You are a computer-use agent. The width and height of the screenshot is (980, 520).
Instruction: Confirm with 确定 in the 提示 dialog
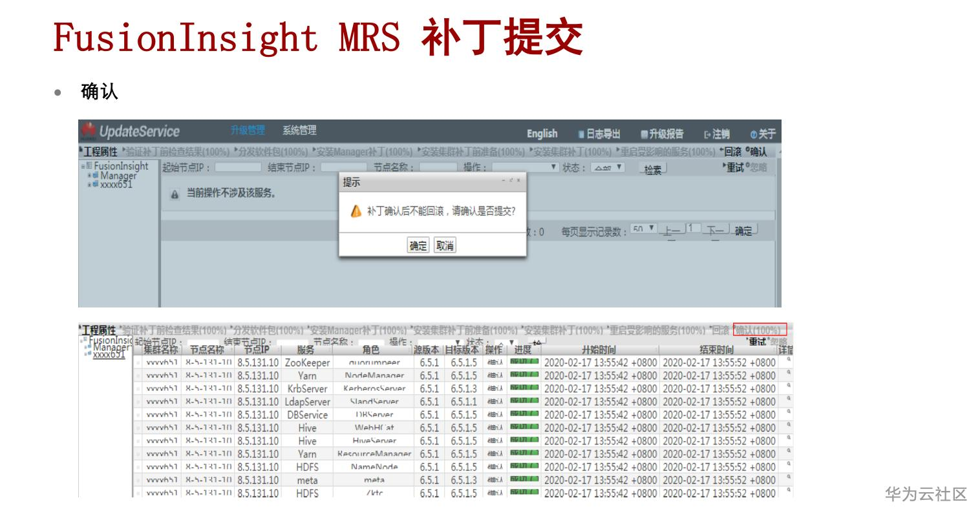(x=418, y=245)
